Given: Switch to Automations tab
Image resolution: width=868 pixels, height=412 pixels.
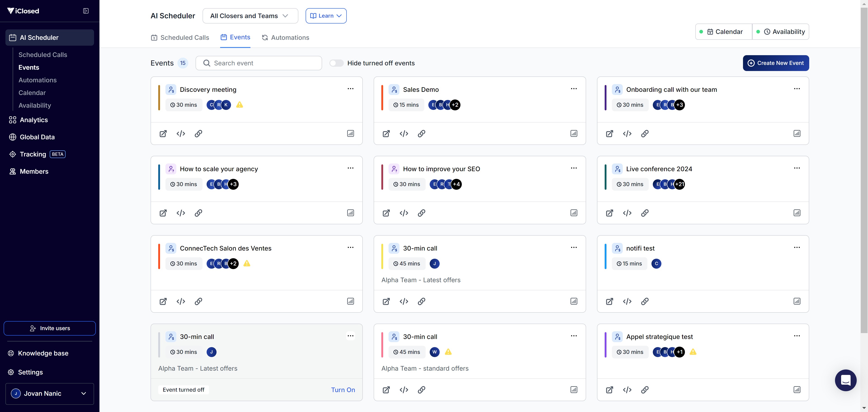Looking at the screenshot, I should pyautogui.click(x=286, y=38).
